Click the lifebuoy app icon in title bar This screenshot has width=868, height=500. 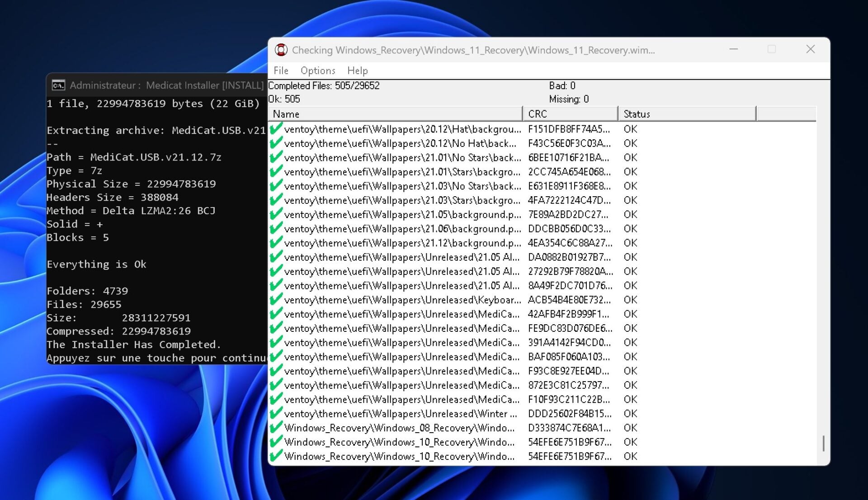281,50
